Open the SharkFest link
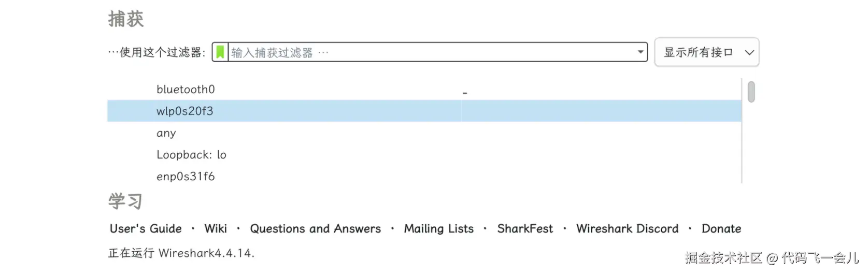The width and height of the screenshot is (868, 274). pyautogui.click(x=525, y=228)
